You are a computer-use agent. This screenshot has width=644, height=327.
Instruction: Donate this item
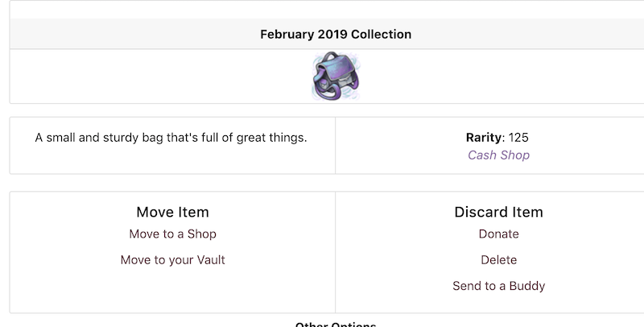click(498, 234)
